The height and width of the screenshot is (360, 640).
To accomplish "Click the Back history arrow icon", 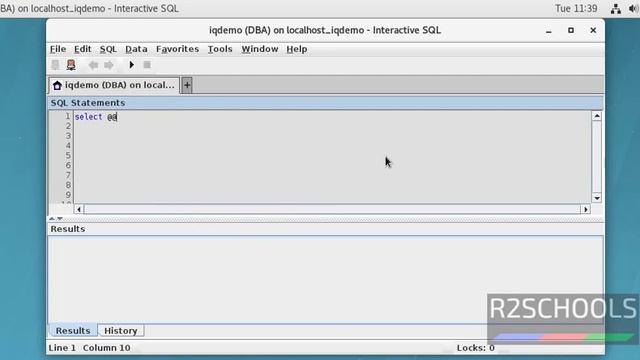I will point(93,65).
